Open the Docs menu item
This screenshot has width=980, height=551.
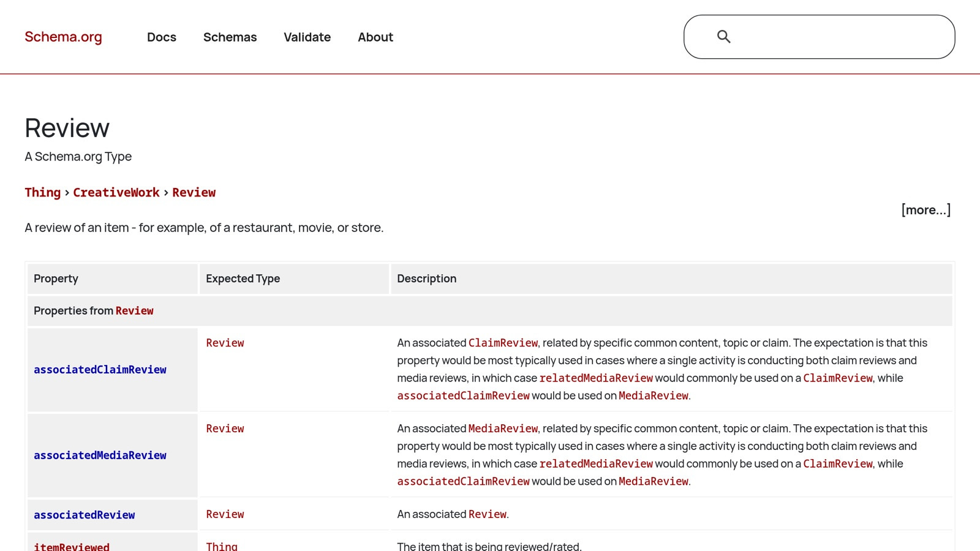pyautogui.click(x=162, y=37)
